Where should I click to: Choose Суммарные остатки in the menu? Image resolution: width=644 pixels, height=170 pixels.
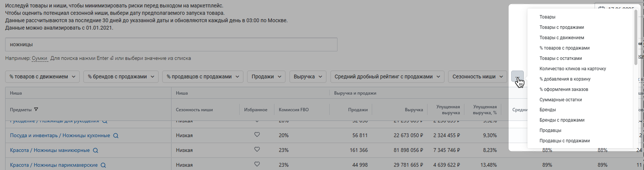click(560, 100)
